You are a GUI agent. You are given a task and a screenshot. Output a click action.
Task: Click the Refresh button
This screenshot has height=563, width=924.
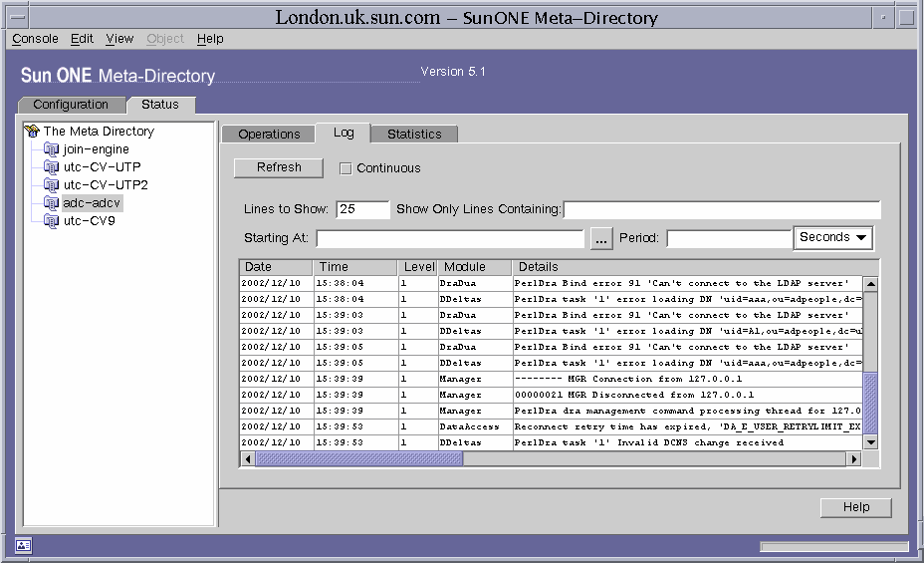279,167
